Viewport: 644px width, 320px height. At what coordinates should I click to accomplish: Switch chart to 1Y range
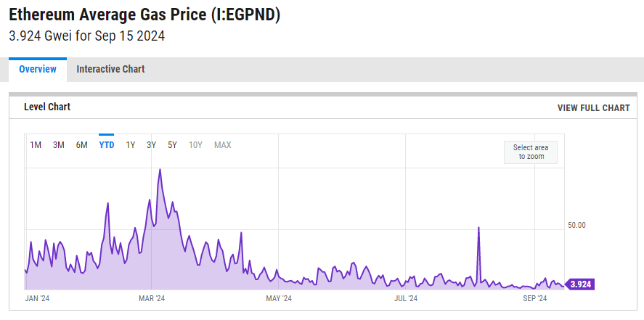tap(131, 145)
